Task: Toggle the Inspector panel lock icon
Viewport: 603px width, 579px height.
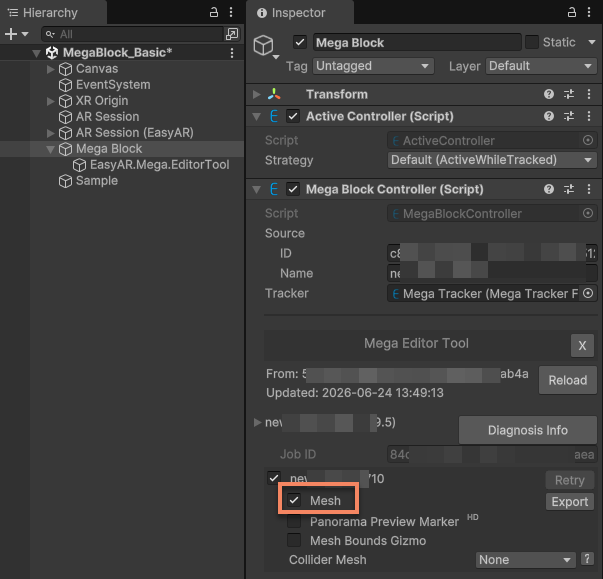Action: (x=572, y=12)
